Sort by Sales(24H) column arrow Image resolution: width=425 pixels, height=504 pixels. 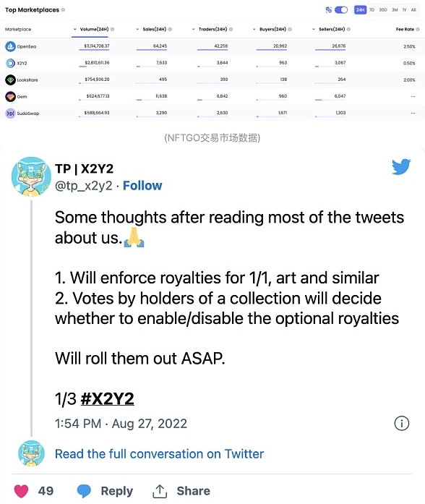[x=137, y=29]
